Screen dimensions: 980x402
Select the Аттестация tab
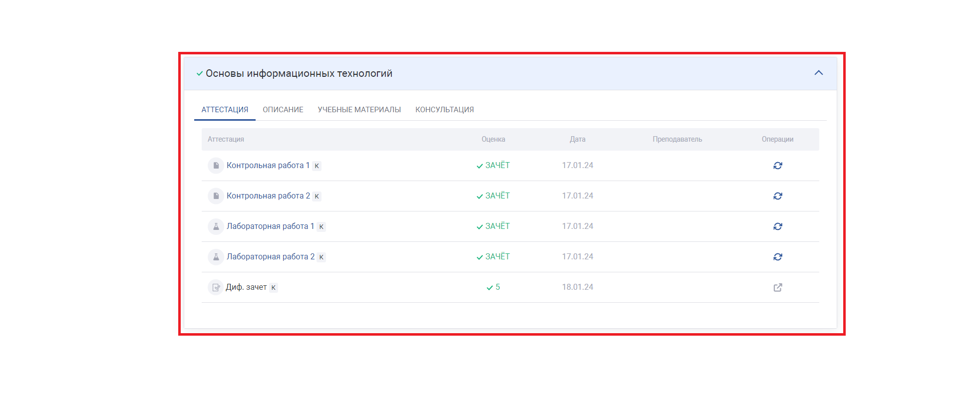(x=225, y=110)
